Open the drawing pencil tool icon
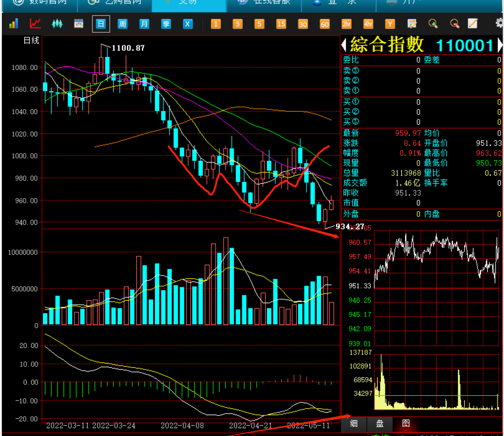Image resolution: width=504 pixels, height=436 pixels. [473, 24]
